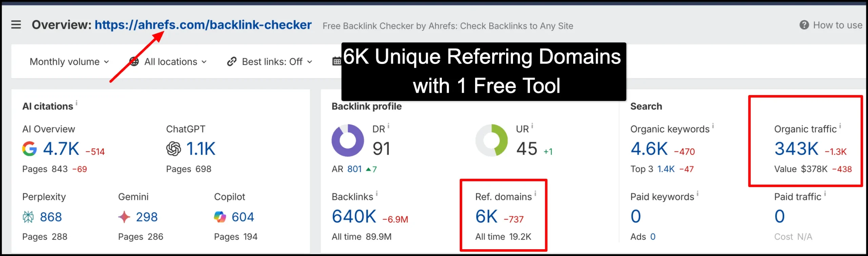This screenshot has width=868, height=256.
Task: Open the Gemini 298 citations value
Action: tap(147, 217)
